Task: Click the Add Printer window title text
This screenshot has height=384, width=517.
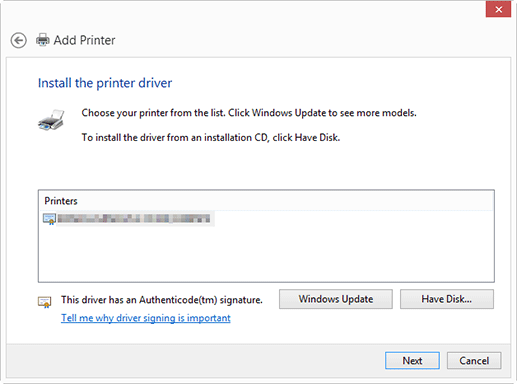Action: (84, 40)
